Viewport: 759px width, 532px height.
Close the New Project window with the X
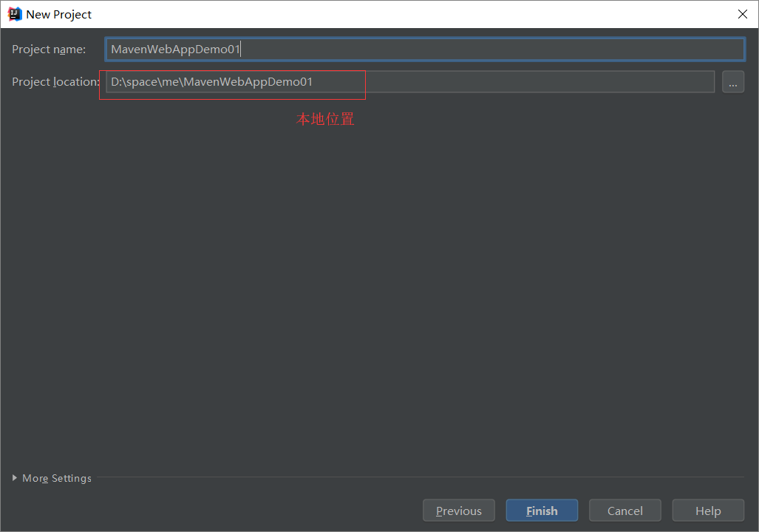coord(742,13)
